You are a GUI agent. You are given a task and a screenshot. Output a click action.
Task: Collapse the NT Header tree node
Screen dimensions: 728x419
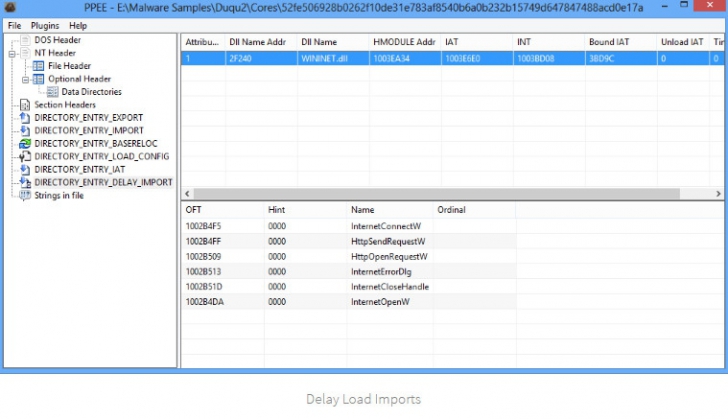tap(12, 53)
